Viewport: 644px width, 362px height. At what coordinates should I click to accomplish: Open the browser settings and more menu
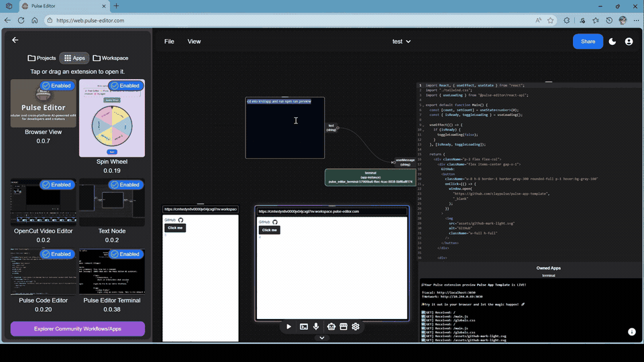pyautogui.click(x=636, y=20)
